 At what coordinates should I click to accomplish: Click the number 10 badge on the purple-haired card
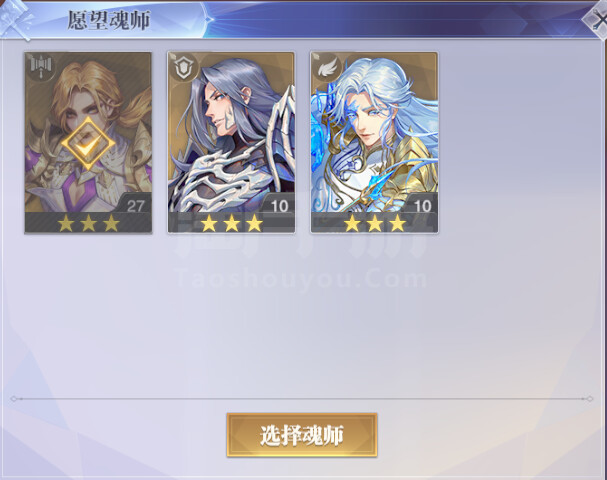pos(279,206)
